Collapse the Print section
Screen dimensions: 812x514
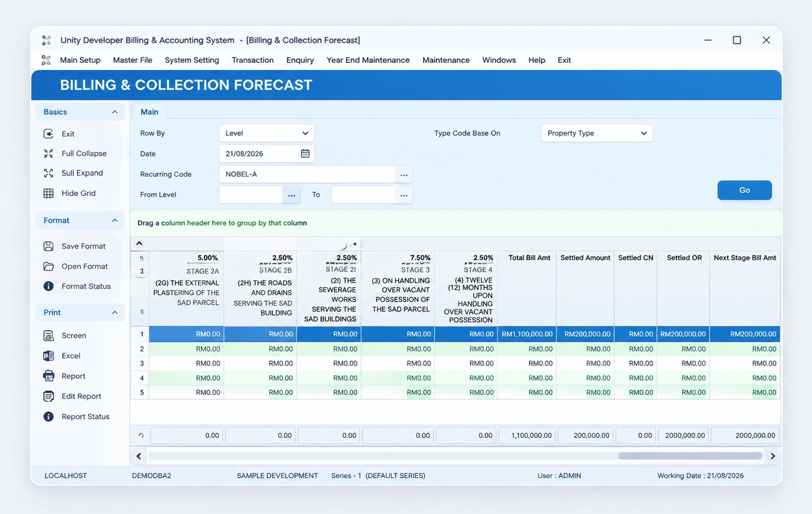[x=114, y=313]
